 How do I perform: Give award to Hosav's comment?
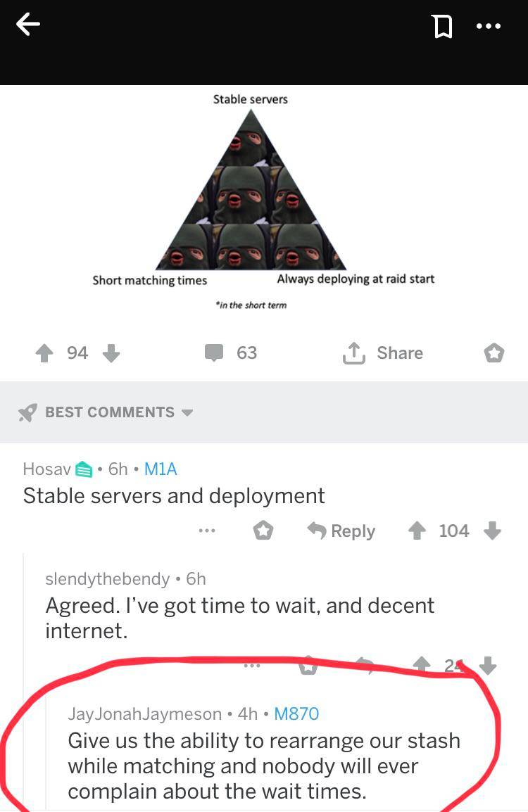(263, 531)
